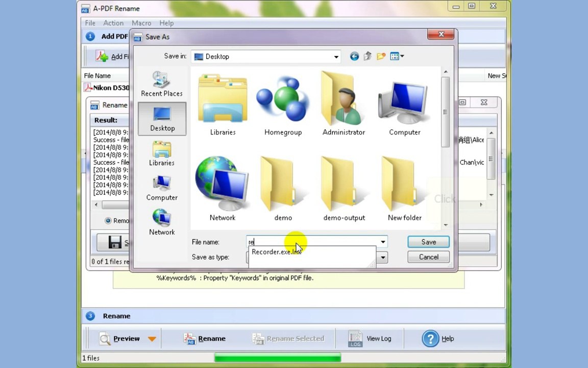The image size is (588, 368).
Task: Select the New folder item
Action: click(x=405, y=189)
